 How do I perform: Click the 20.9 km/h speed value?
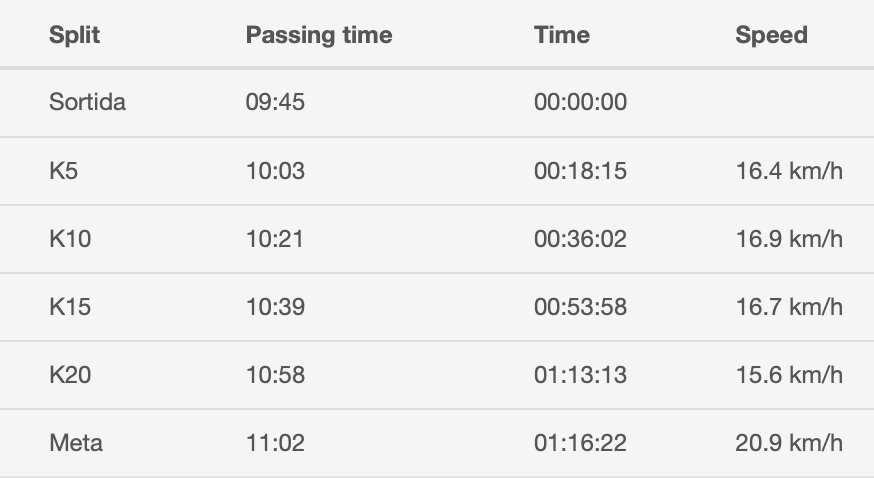pyautogui.click(x=789, y=443)
